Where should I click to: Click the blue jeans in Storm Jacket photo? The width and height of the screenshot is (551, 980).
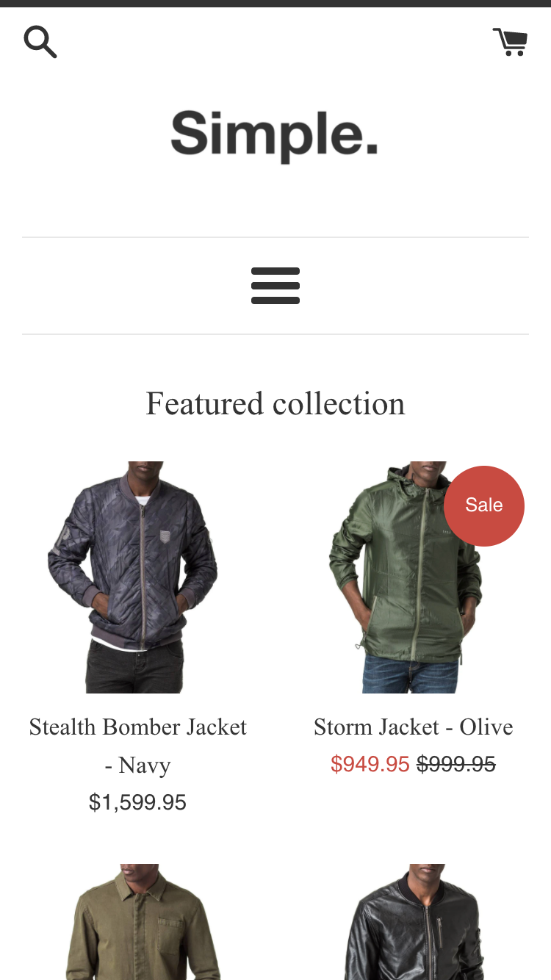(x=411, y=673)
